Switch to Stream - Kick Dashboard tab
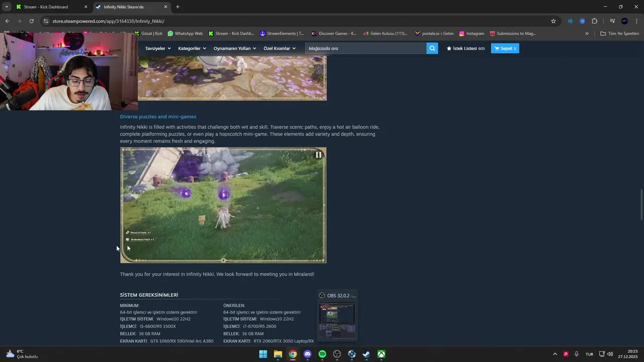644x362 pixels. pos(52,7)
